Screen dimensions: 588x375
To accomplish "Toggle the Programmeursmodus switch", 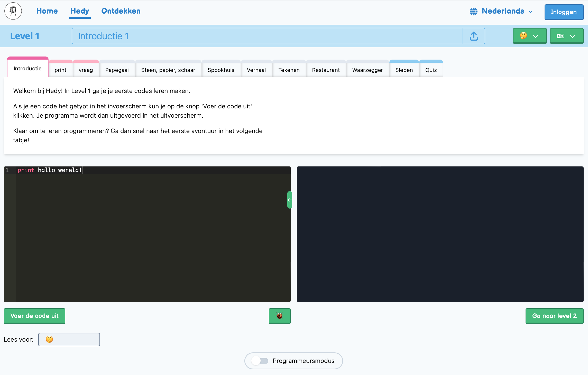I will (x=260, y=361).
